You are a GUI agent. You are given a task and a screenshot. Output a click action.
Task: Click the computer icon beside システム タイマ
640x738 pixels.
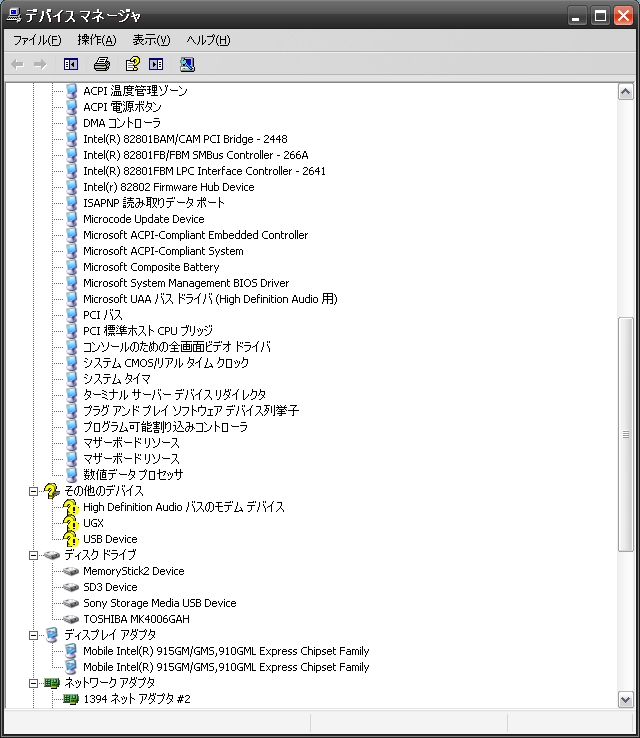click(72, 379)
